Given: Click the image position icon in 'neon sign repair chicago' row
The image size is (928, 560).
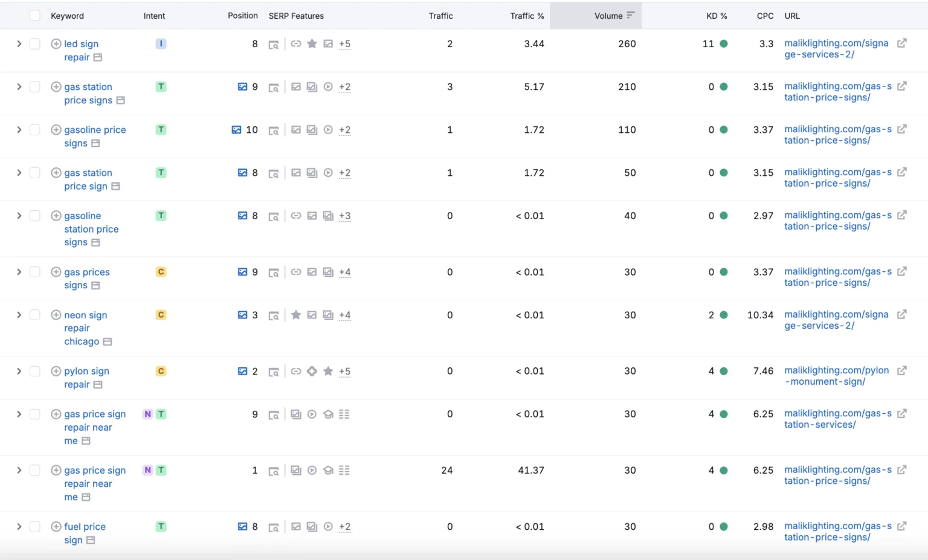Looking at the screenshot, I should click(242, 315).
